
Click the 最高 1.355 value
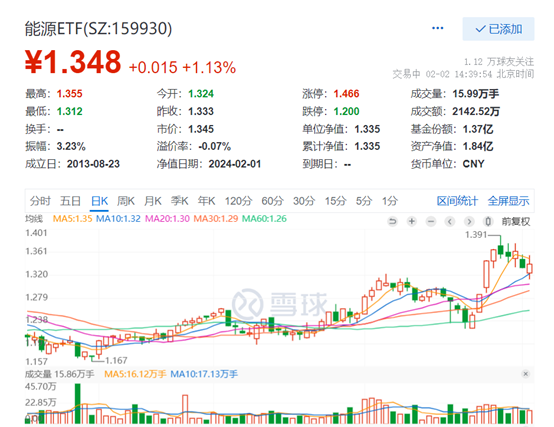click(x=70, y=94)
